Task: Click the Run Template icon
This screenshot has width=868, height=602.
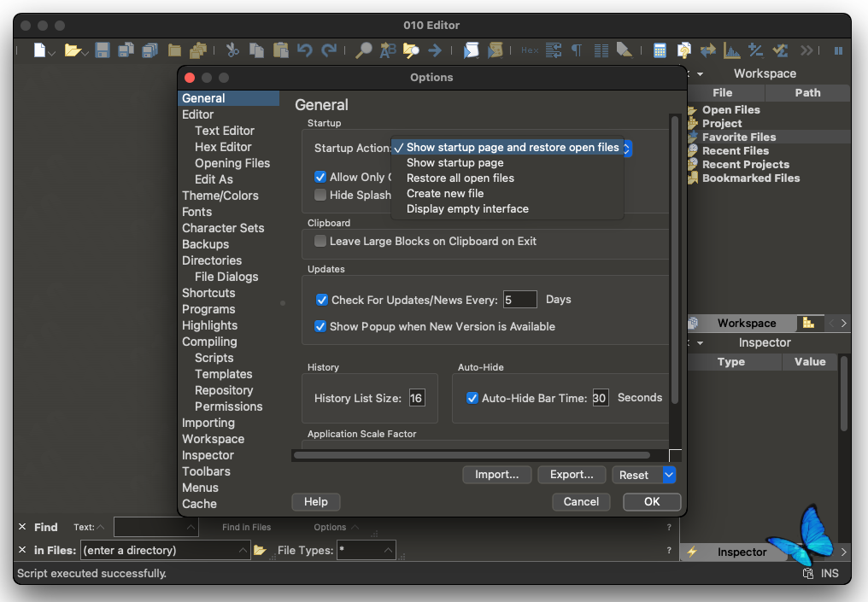Action: pos(495,50)
